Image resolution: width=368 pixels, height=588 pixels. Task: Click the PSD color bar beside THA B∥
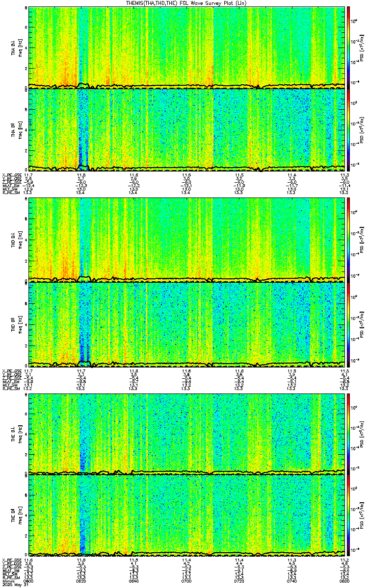pos(349,129)
